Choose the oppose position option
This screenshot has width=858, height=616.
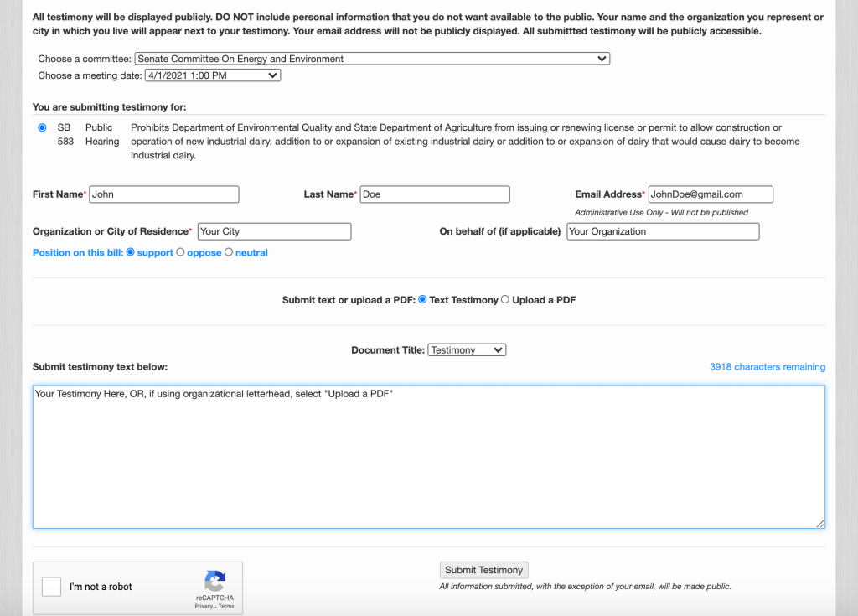tap(180, 252)
